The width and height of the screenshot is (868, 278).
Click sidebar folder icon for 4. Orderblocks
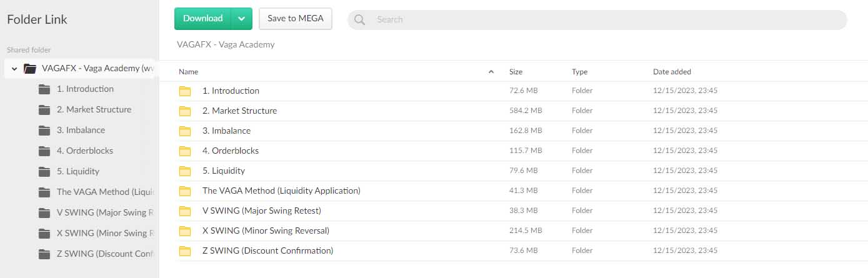click(x=44, y=151)
